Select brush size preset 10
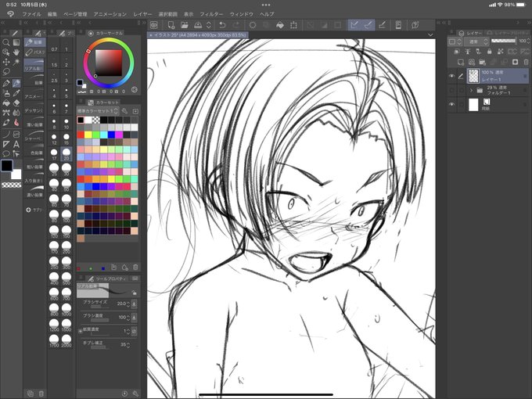Screen dimensions: 532x399 tap(66, 123)
